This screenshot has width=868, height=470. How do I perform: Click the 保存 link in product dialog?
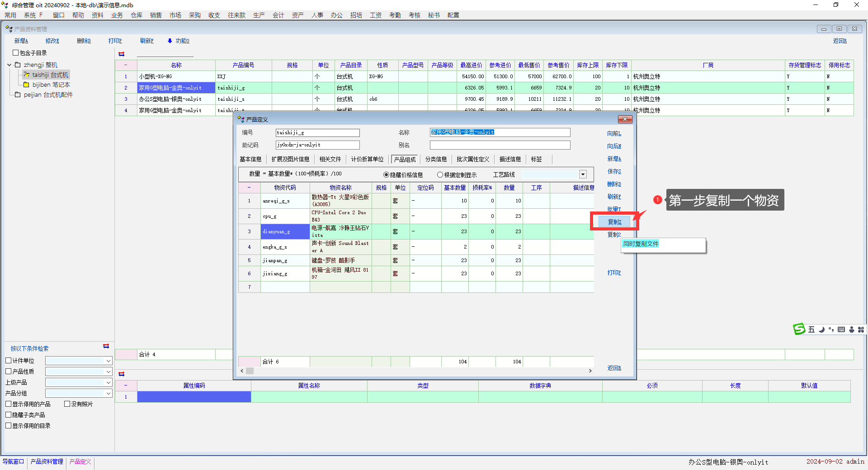(x=614, y=172)
